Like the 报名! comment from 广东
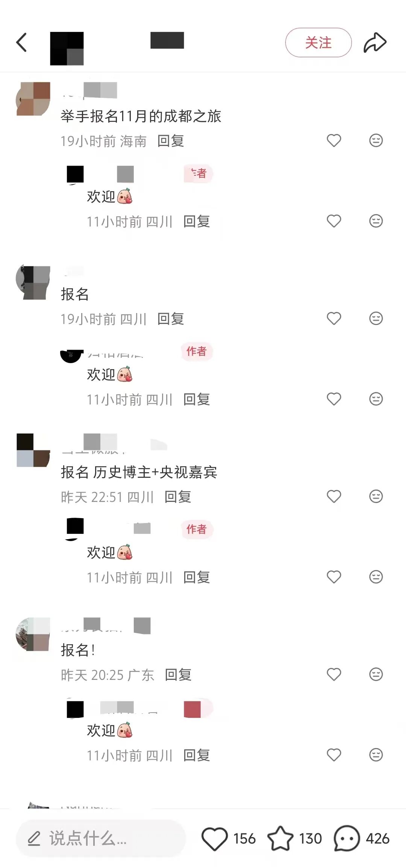The width and height of the screenshot is (406, 868). [334, 675]
